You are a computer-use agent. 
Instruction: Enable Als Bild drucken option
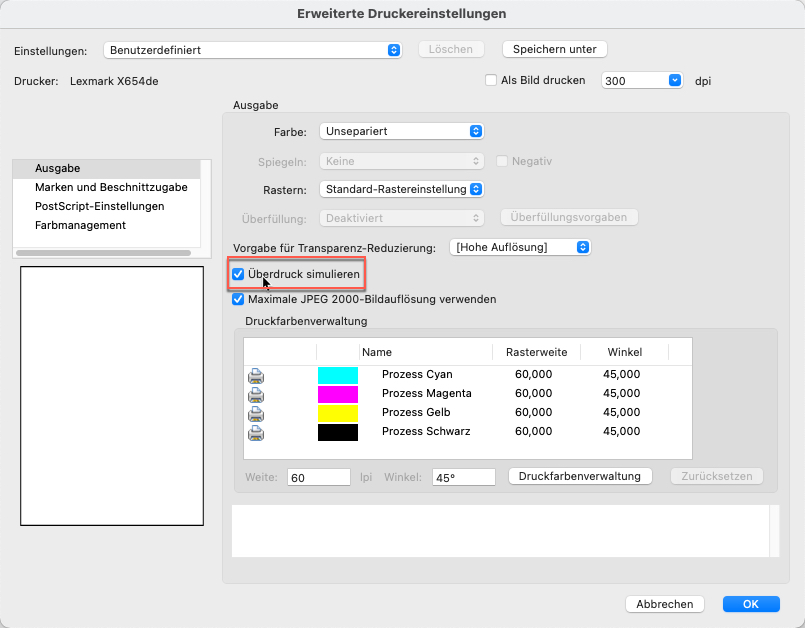pos(491,80)
